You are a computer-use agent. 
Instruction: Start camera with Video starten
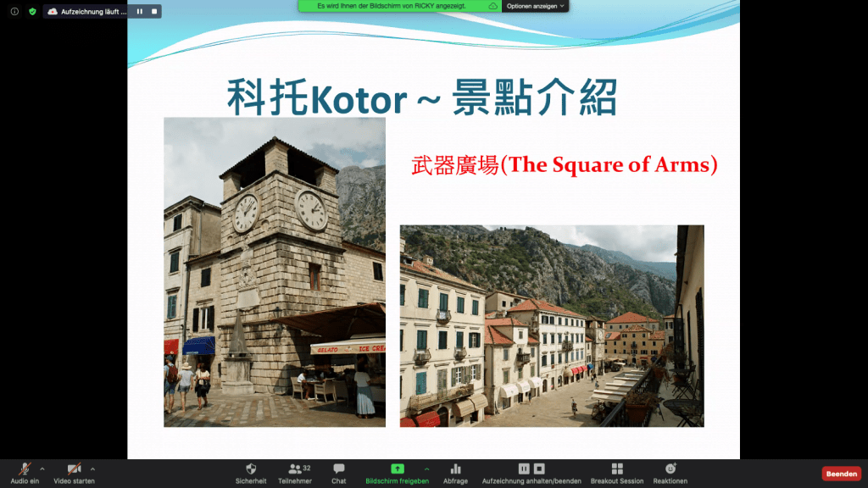74,469
